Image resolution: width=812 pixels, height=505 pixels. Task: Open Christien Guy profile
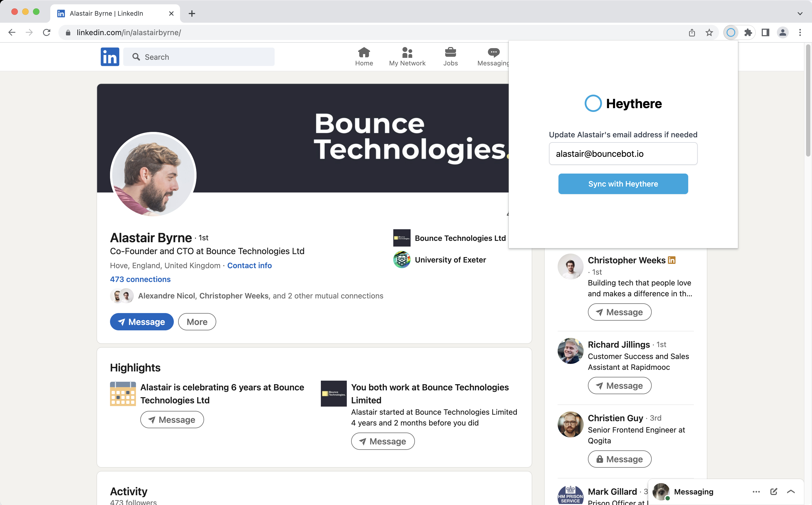coord(615,418)
